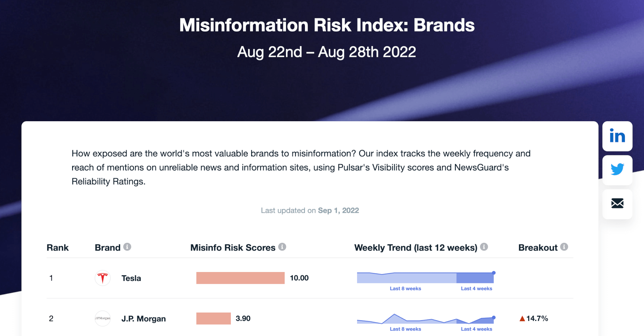
Task: Click J.P. Morgan's 14.7% breakout indicator
Action: tap(534, 318)
